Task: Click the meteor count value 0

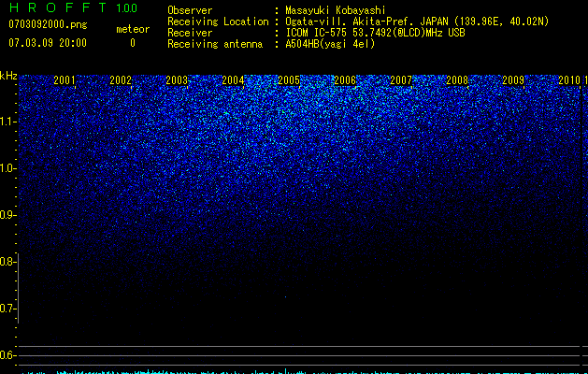Action: coord(133,43)
